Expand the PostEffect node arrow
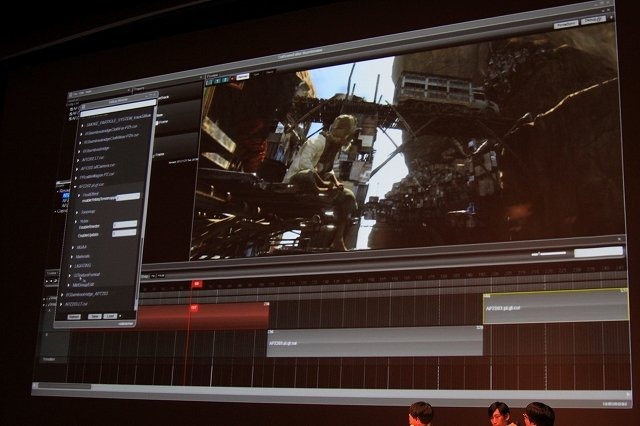 79,195
